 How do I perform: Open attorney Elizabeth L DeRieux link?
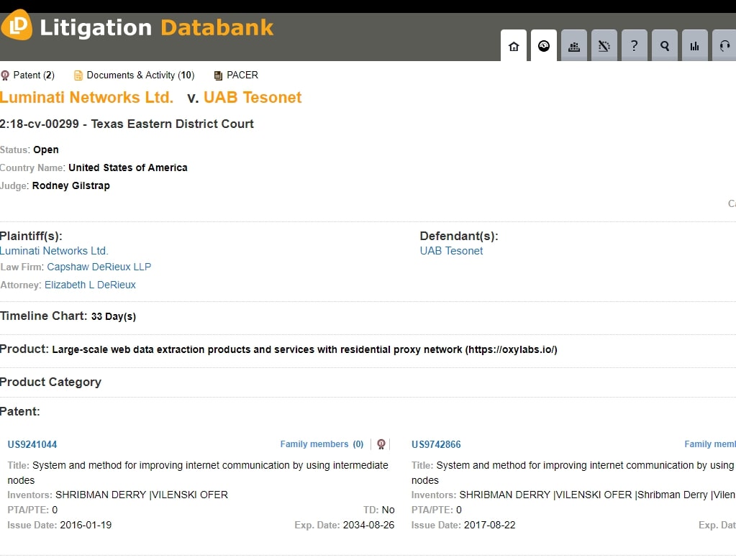click(90, 285)
